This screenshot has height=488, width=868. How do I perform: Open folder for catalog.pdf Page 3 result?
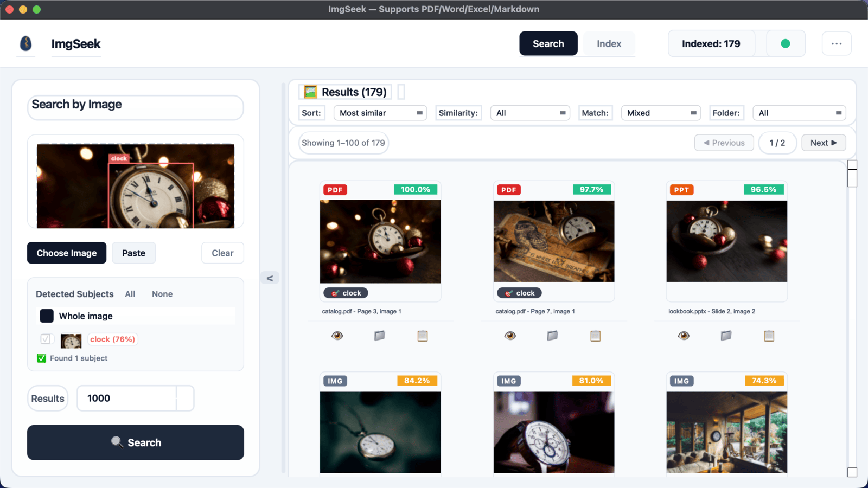[x=380, y=336]
